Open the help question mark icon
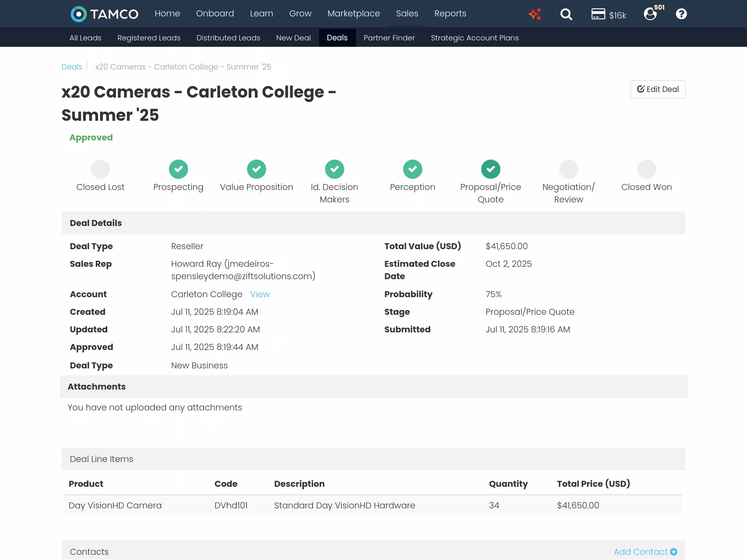The width and height of the screenshot is (747, 560). pos(681,14)
